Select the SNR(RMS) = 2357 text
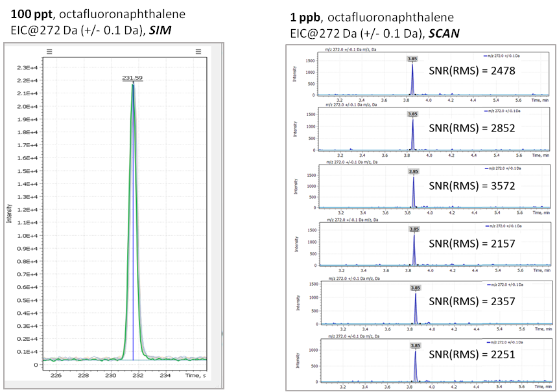557x392 pixels. [473, 301]
